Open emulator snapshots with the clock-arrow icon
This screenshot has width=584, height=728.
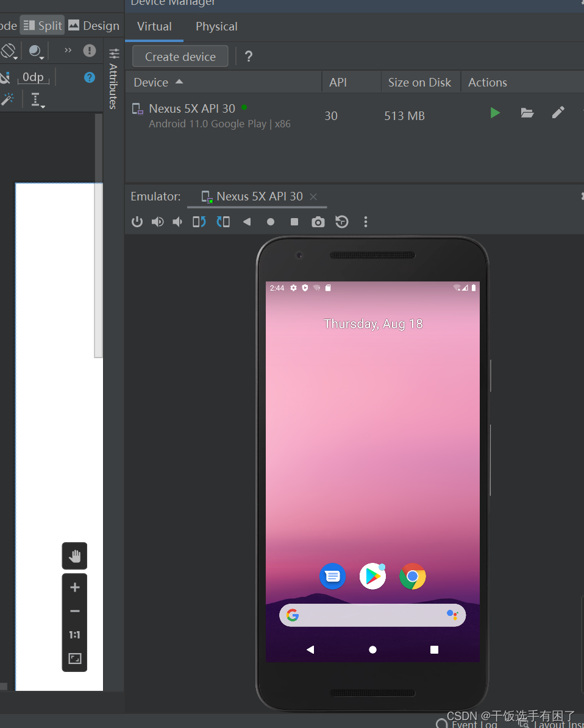tap(341, 222)
